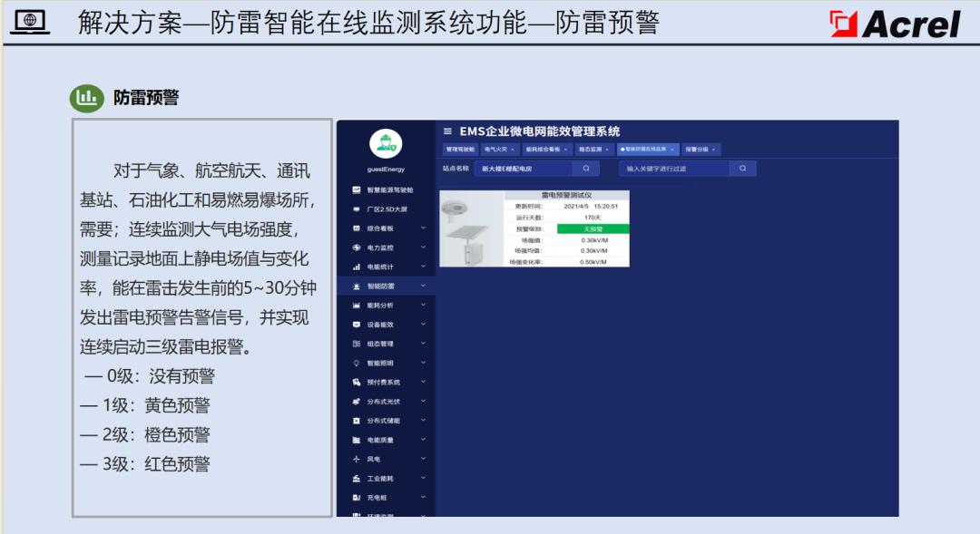Close the 组态监测 tab
Image resolution: width=980 pixels, height=534 pixels.
pos(607,150)
